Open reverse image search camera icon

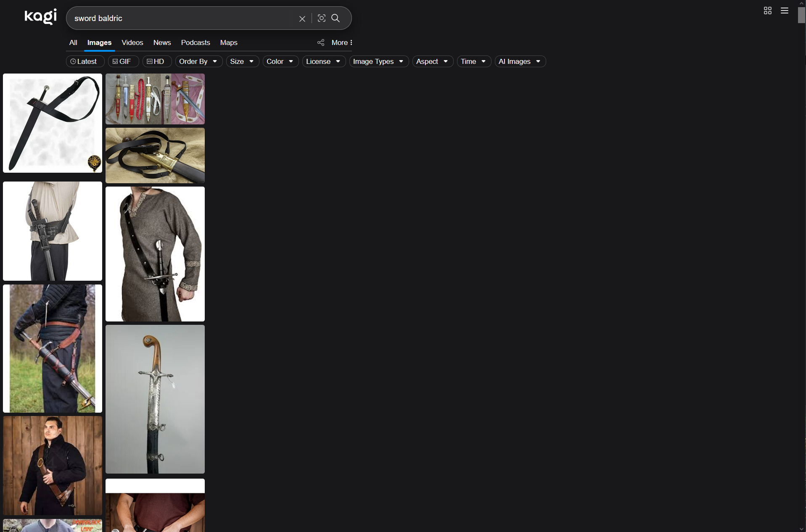coord(322,18)
